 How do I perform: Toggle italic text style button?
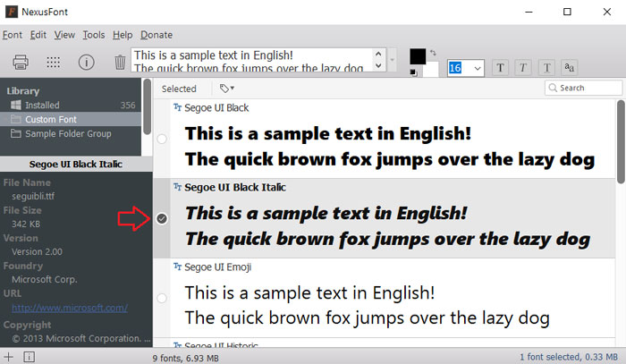pos(523,67)
